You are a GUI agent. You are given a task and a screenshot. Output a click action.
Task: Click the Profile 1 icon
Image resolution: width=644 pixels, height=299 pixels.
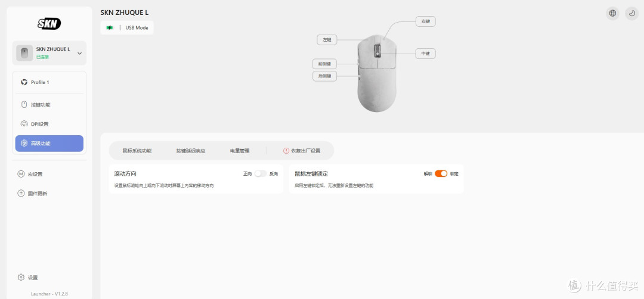[24, 82]
